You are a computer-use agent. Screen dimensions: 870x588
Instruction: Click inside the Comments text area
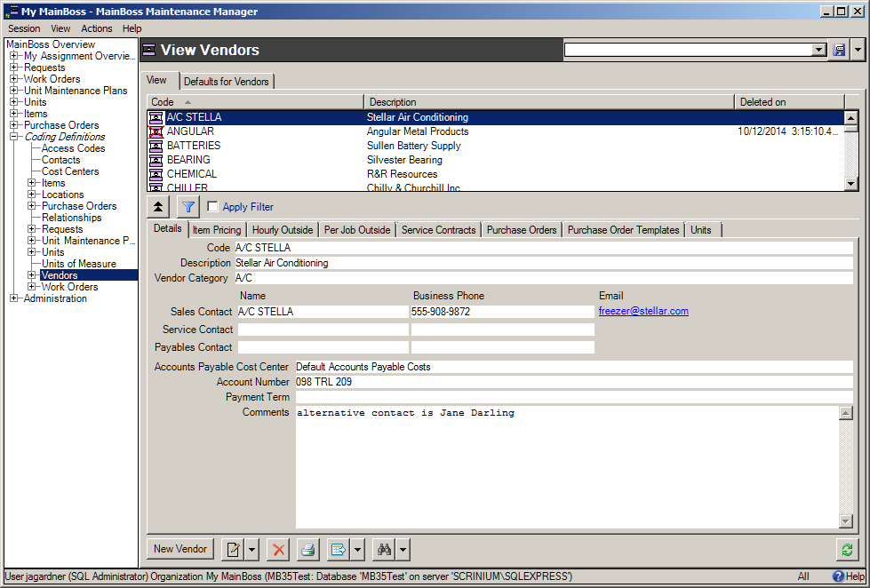point(568,467)
